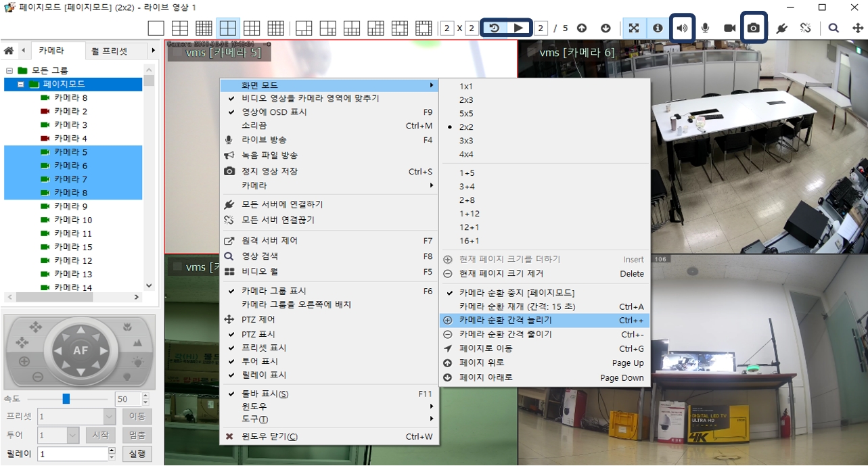Image resolution: width=868 pixels, height=466 pixels.
Task: Click the PTZ '속도' speed slider handle
Action: (x=66, y=399)
